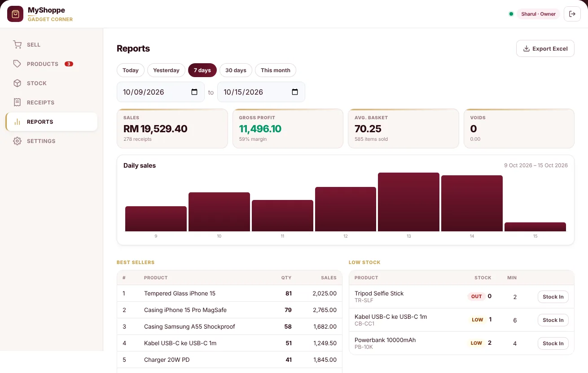Image resolution: width=588 pixels, height=373 pixels.
Task: Click the SALES column header in Best Sellers
Action: 329,278
